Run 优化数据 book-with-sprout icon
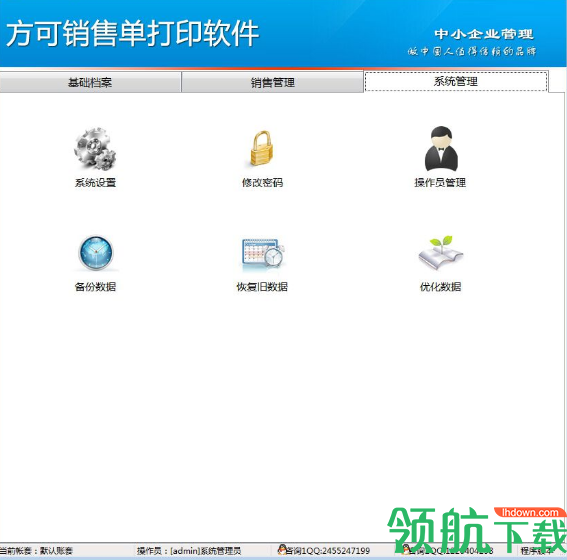This screenshot has width=567, height=560. coord(441,252)
